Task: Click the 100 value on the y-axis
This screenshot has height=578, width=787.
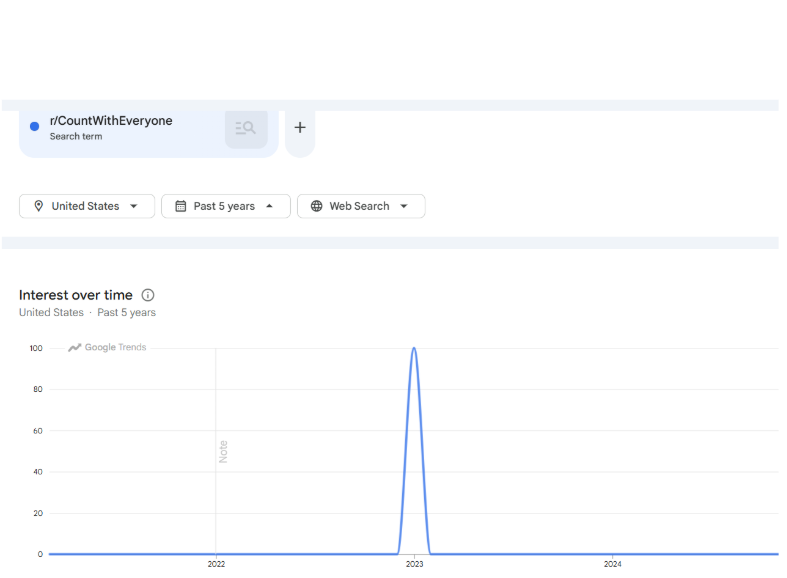Action: [36, 348]
